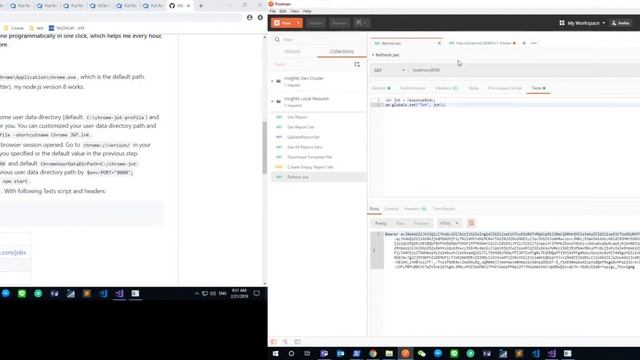The height and width of the screenshot is (360, 640).
Task: Open the request Headers tab
Action: click(446, 88)
